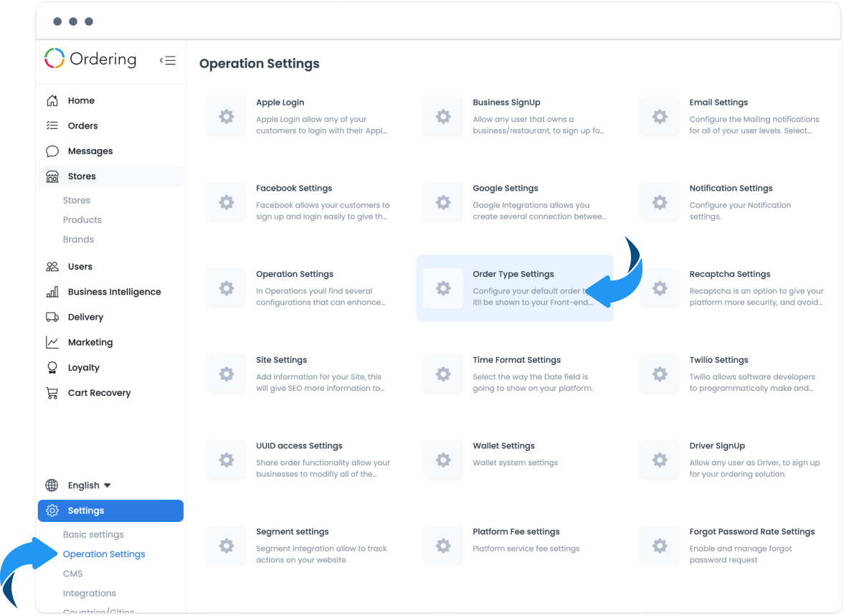
Task: Click the gear icon beside UUID access Settings
Action: (227, 460)
